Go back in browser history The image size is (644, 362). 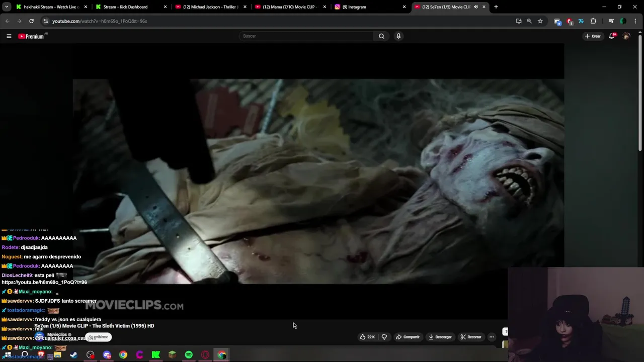click(x=7, y=21)
